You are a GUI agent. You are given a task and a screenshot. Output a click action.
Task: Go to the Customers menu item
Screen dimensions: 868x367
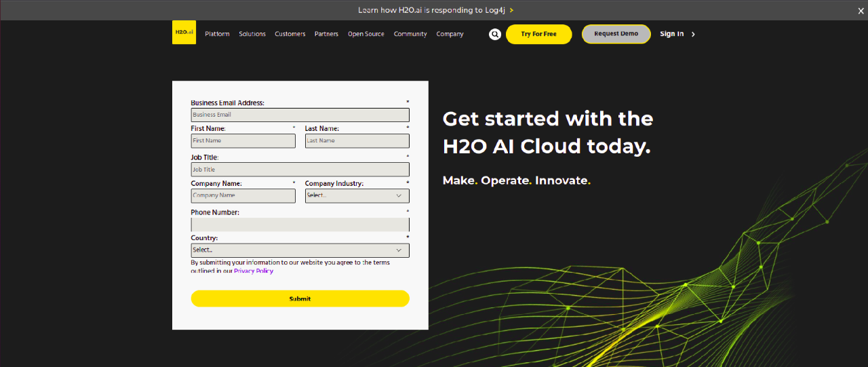[290, 34]
